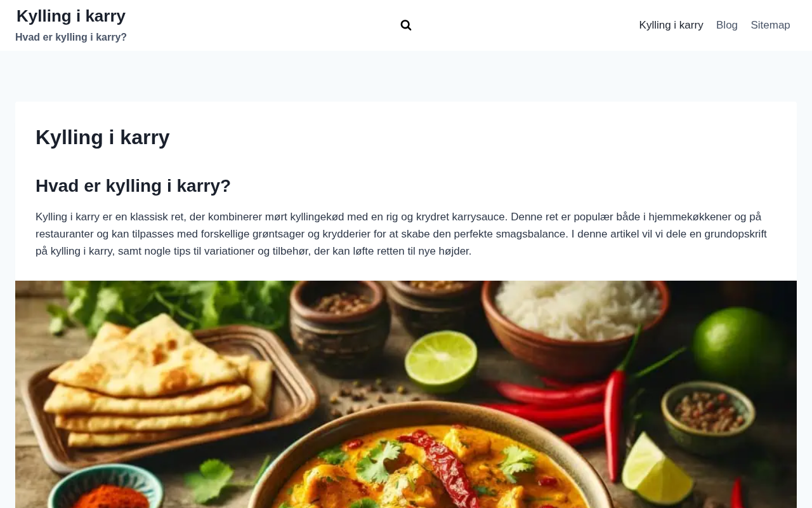Open the Blog menu item

coord(727,25)
